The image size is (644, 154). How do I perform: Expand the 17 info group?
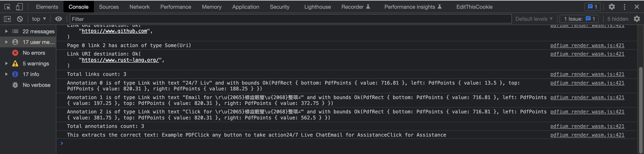click(6, 74)
